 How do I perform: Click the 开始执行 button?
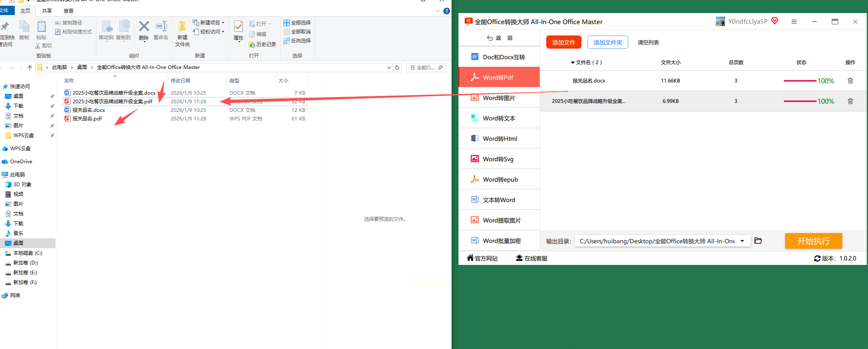pos(813,241)
